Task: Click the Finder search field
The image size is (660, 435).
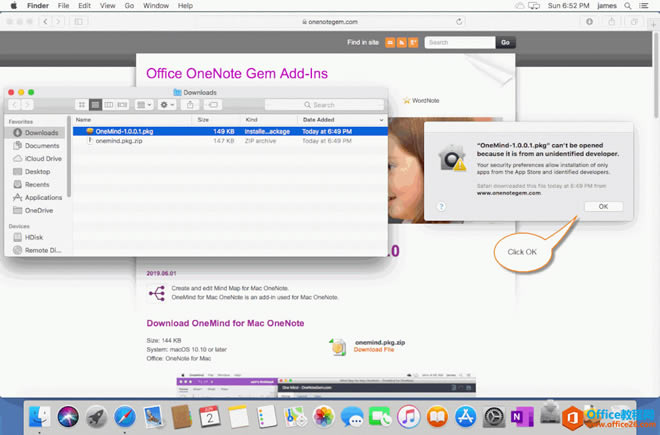Action: tap(324, 104)
